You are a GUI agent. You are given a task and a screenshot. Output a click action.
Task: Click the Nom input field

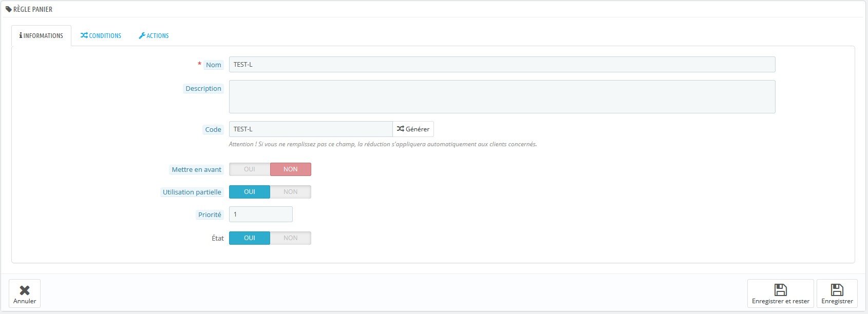(x=502, y=65)
